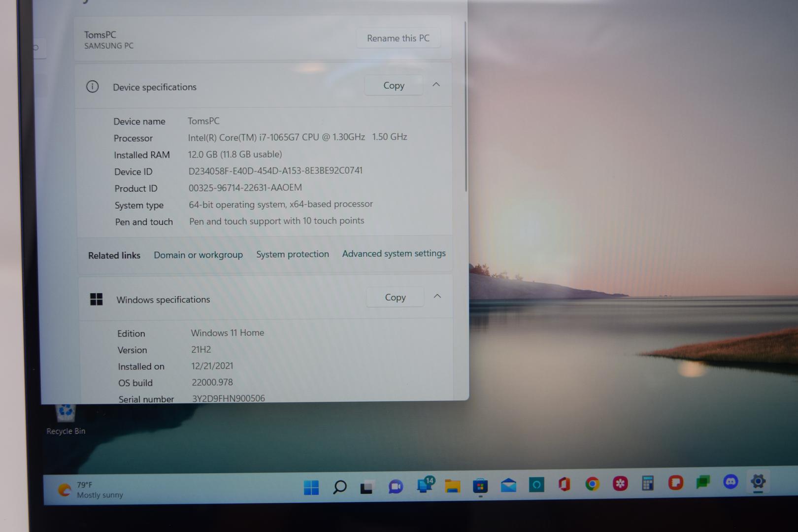Open the green chat bubbles app

click(x=703, y=482)
